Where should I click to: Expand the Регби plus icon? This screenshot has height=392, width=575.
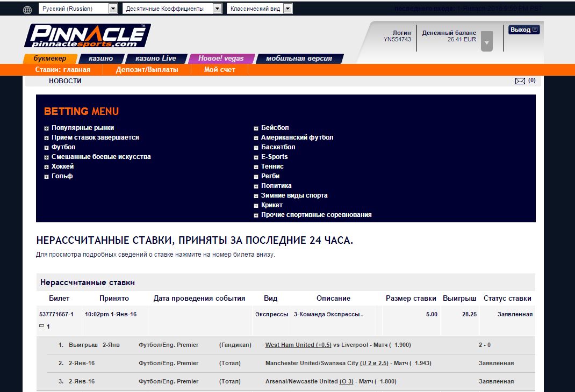[256, 177]
